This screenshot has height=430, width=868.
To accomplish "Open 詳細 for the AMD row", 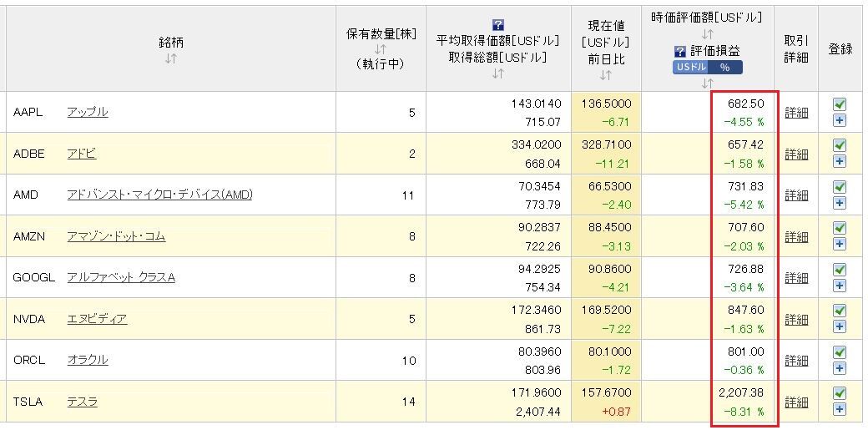I will tap(796, 195).
